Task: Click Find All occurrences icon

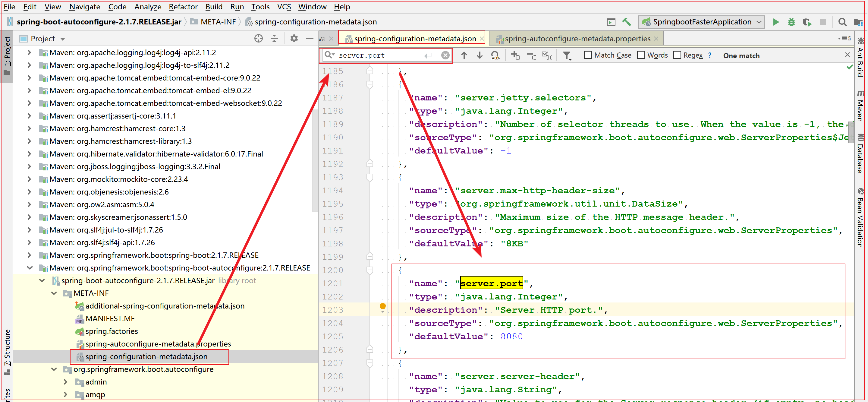Action: point(495,56)
